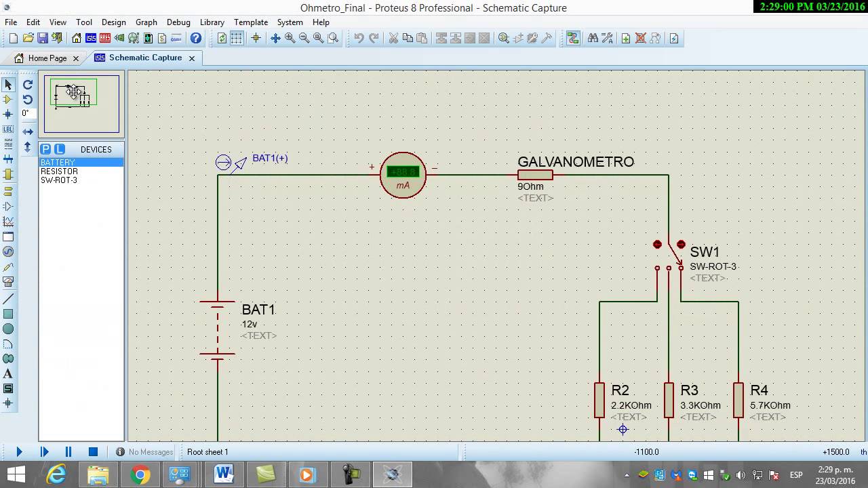Select the Text Script mode tool
Image resolution: width=868 pixels, height=488 pixels.
point(8,144)
